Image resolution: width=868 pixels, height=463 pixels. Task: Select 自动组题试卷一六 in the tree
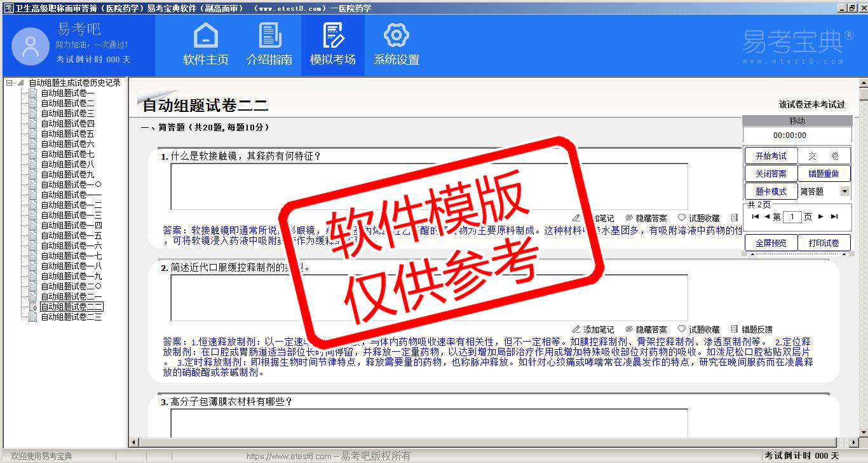71,245
